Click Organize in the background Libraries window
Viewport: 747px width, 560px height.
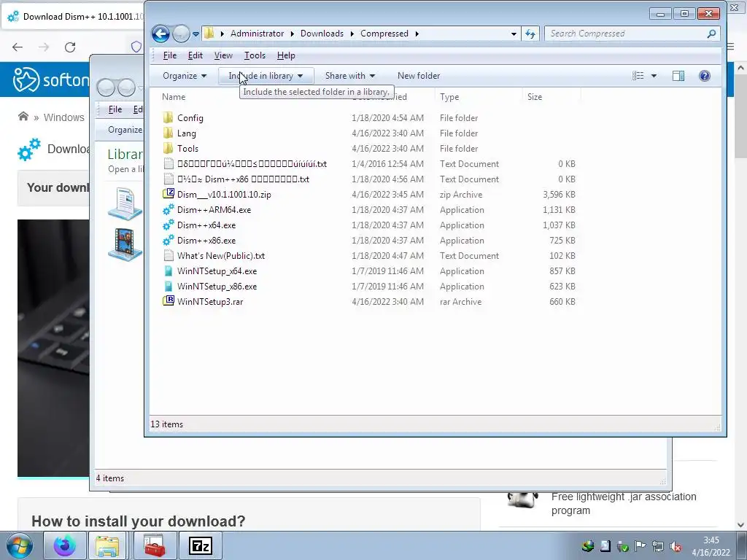coord(125,130)
